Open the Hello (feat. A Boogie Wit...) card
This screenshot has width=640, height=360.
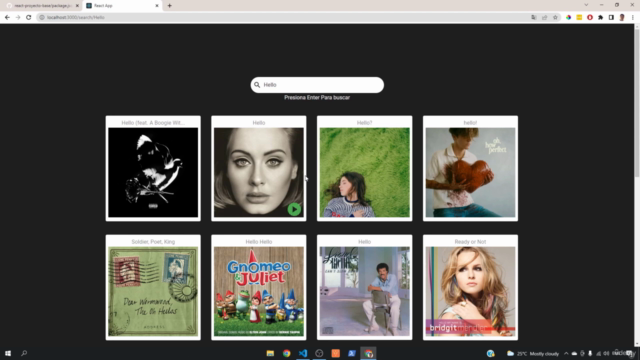click(153, 169)
